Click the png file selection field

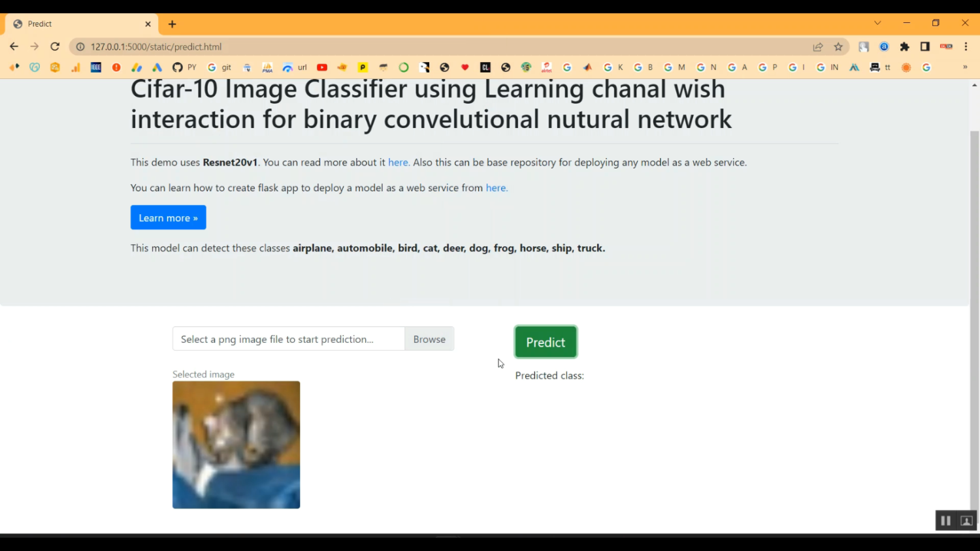point(289,339)
